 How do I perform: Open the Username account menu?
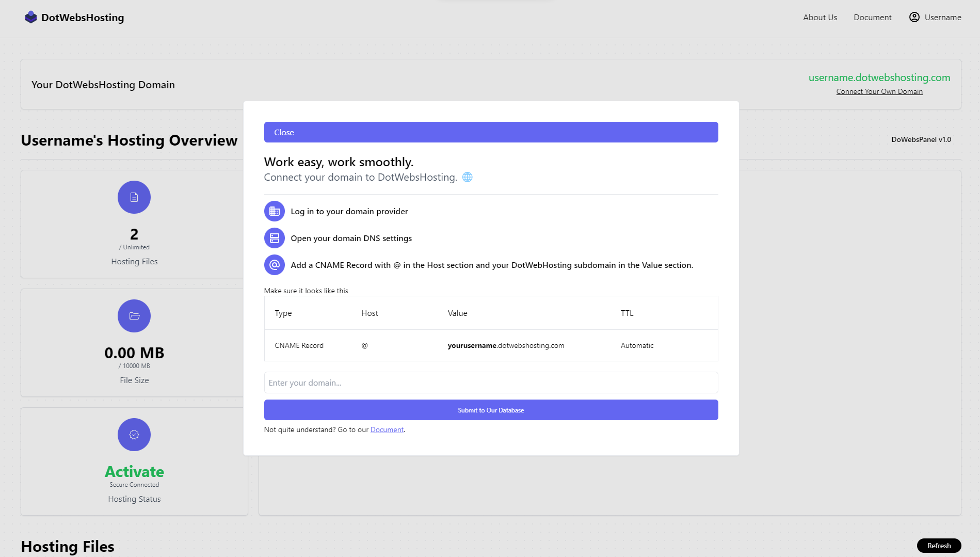942,17
